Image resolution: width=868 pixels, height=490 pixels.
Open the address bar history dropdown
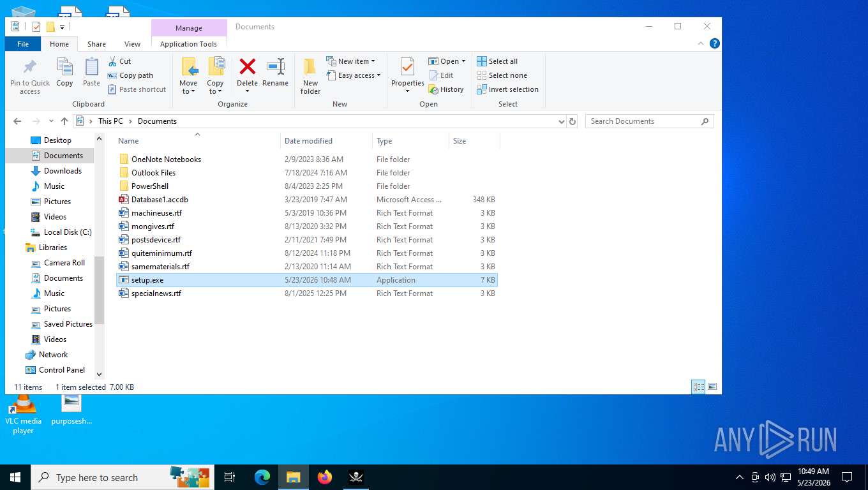tap(562, 121)
